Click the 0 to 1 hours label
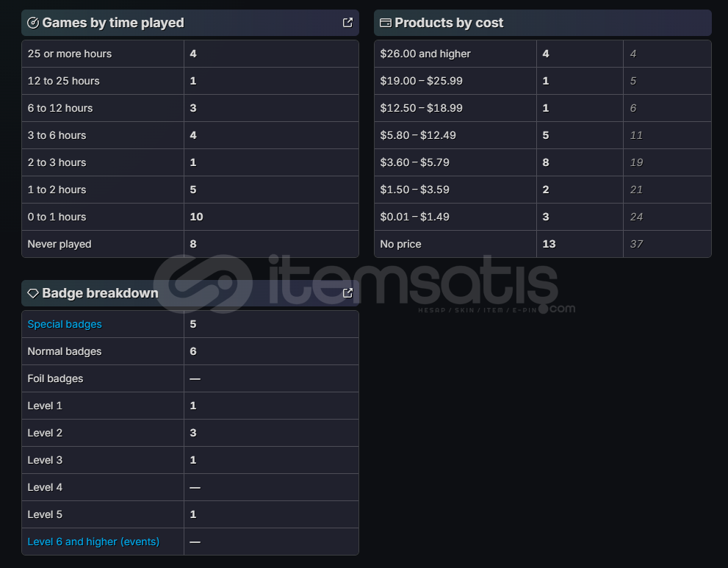Image resolution: width=728 pixels, height=568 pixels. 57,217
